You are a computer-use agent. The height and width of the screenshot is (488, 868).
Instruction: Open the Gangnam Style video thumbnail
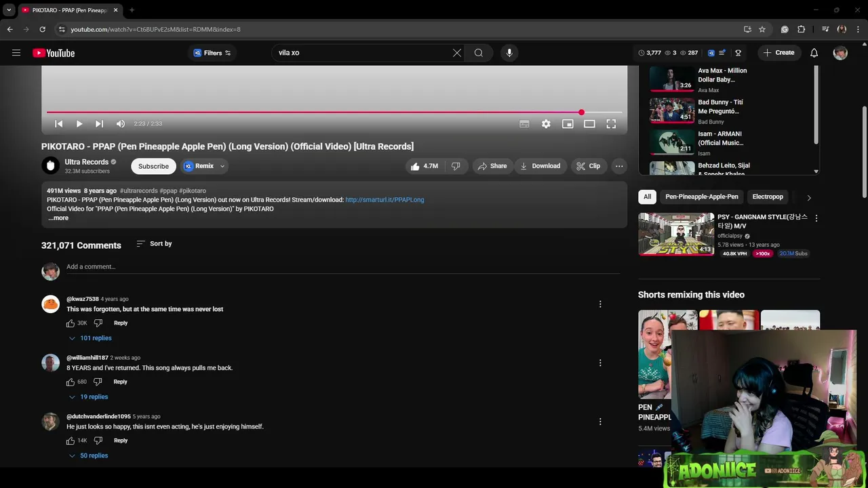pos(676,235)
